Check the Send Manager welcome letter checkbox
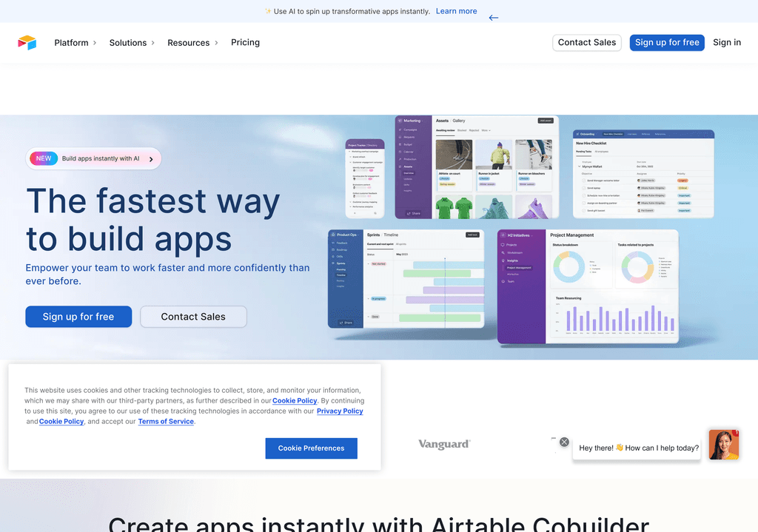Screen dimensions: 758x532 (584, 181)
